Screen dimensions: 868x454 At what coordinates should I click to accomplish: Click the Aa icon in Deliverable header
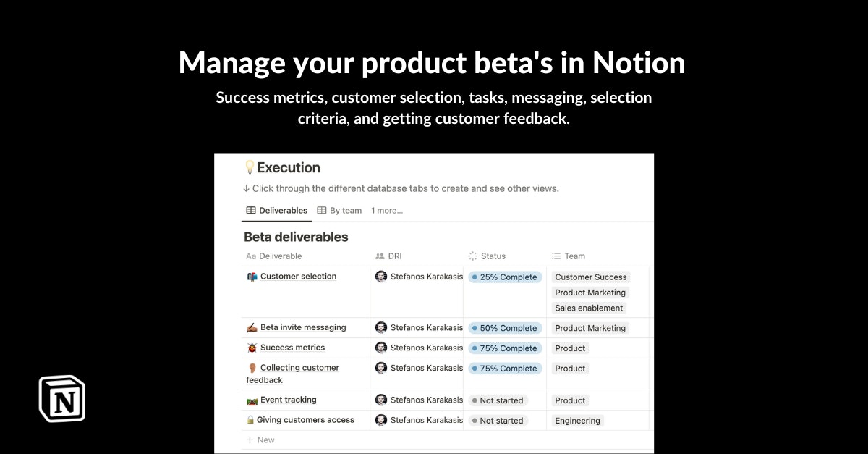pyautogui.click(x=251, y=256)
